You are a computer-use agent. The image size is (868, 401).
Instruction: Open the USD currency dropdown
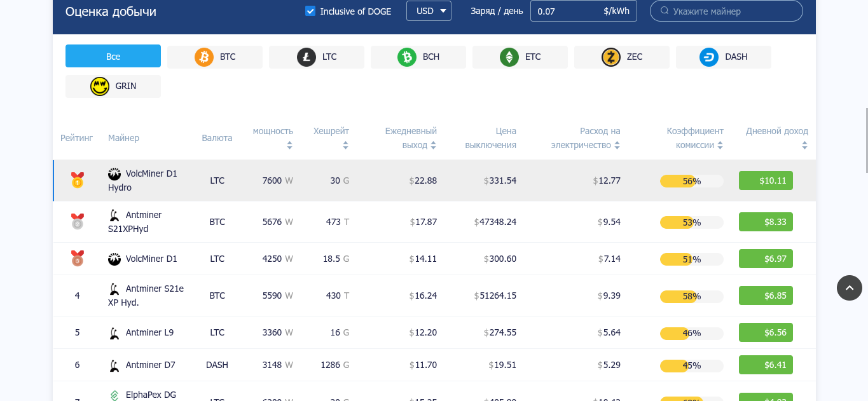(x=429, y=11)
